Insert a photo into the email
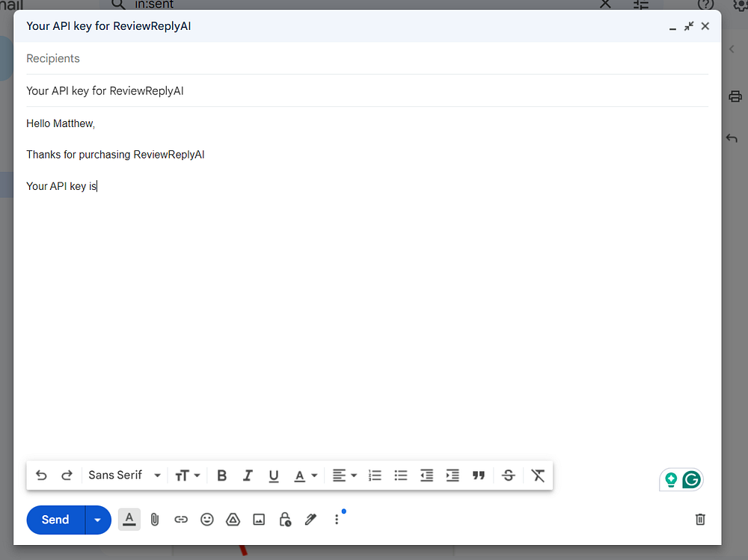This screenshot has height=560, width=748. click(x=259, y=520)
